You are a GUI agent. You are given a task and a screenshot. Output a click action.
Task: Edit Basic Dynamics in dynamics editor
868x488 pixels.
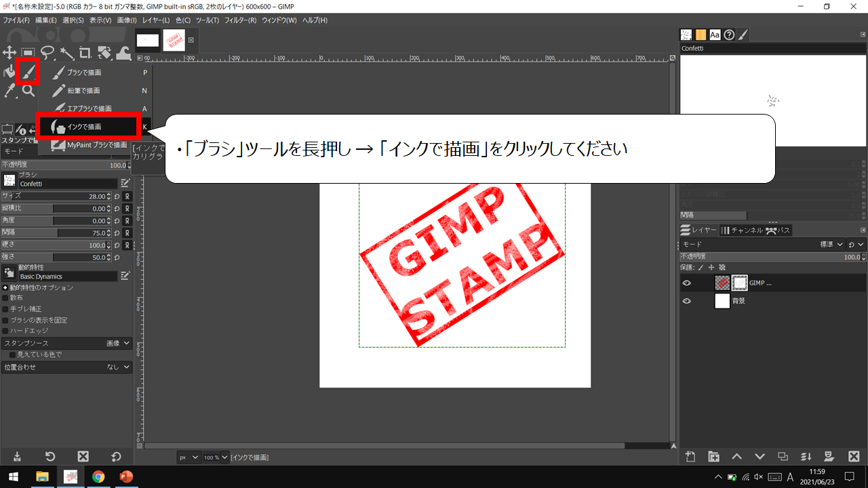(125, 276)
